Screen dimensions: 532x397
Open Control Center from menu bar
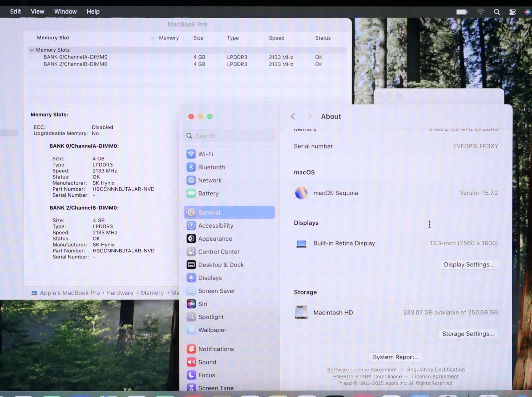[x=512, y=12]
